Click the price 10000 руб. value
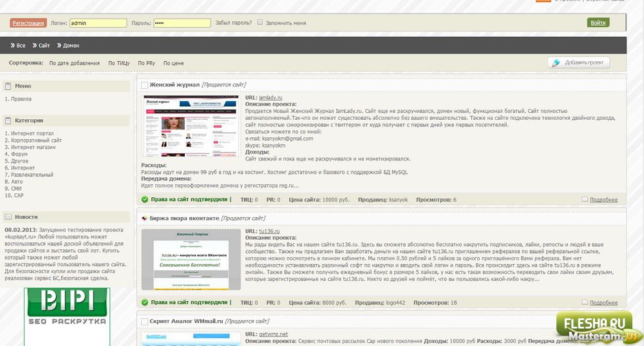 [x=336, y=200]
